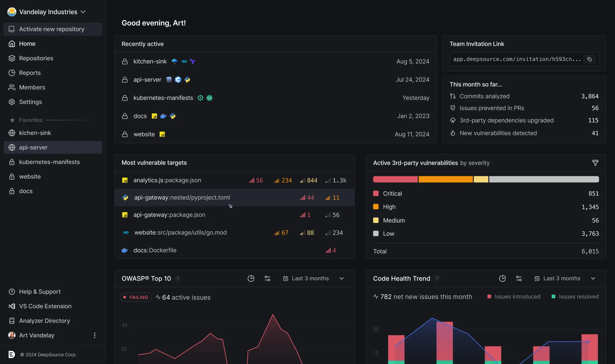Expand the Vandelay Industries organization switcher
Image resolution: width=615 pixels, height=364 pixels.
coord(83,12)
